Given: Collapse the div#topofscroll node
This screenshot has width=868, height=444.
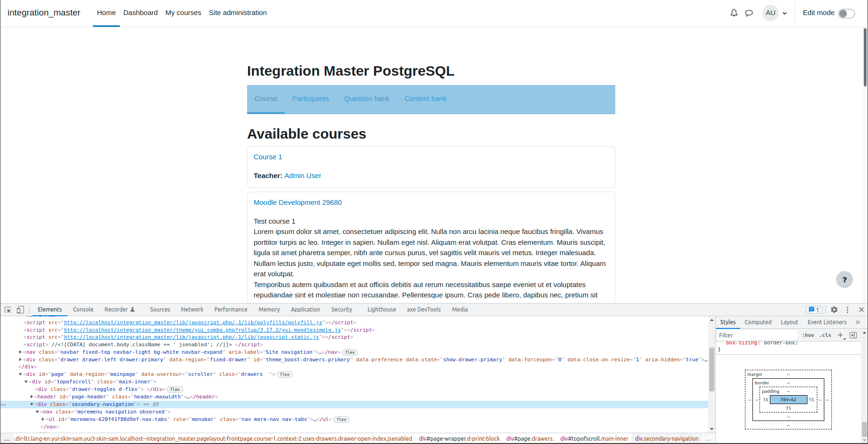Looking at the screenshot, I should point(26,382).
